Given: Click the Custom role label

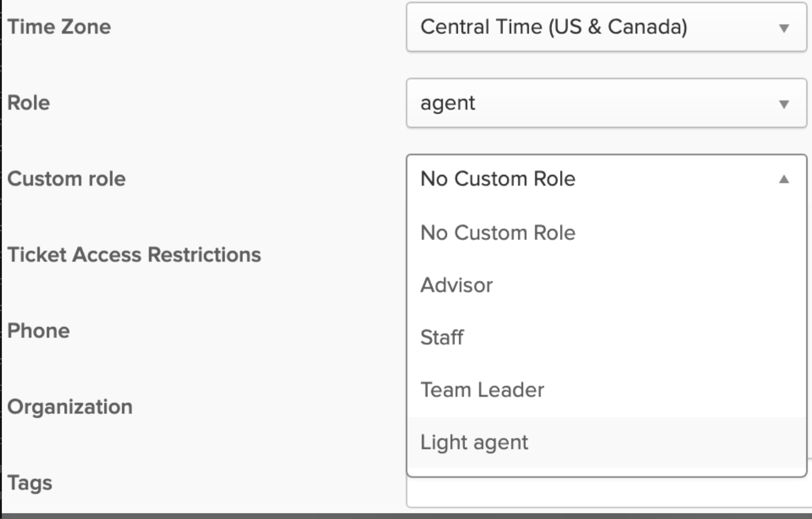Looking at the screenshot, I should 67,179.
